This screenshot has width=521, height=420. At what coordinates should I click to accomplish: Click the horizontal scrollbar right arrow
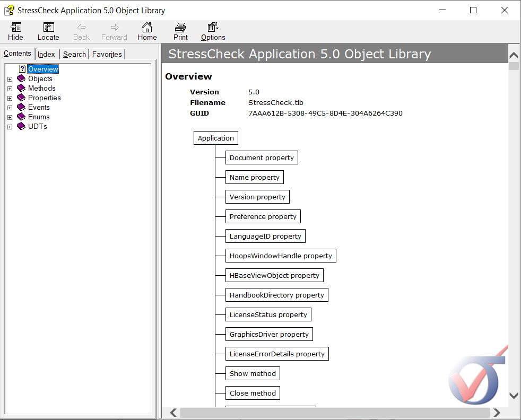click(x=497, y=413)
